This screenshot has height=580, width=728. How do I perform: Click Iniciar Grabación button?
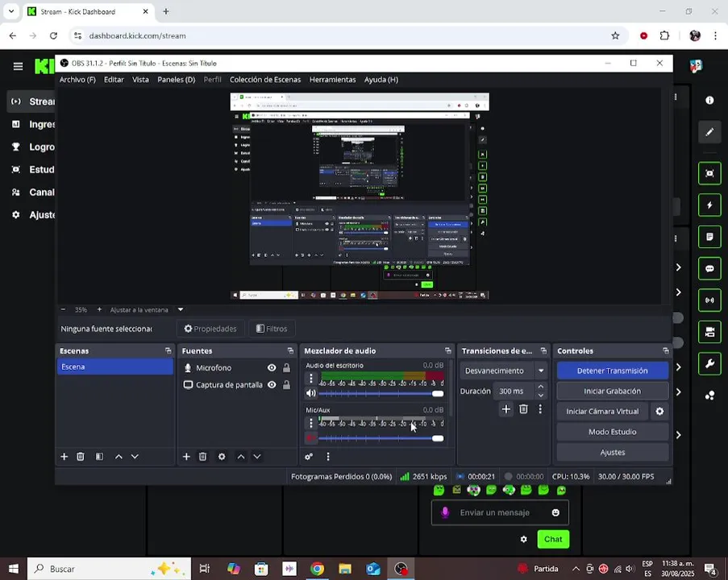(x=613, y=391)
